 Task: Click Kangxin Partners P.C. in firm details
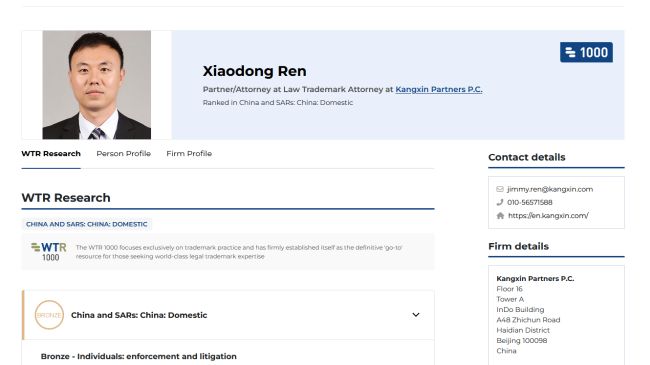535,278
